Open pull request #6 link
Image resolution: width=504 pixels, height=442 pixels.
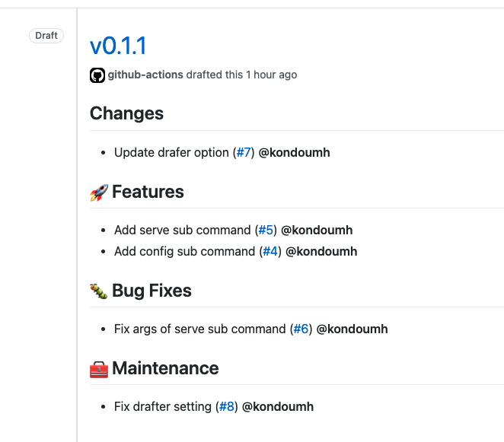coord(301,329)
